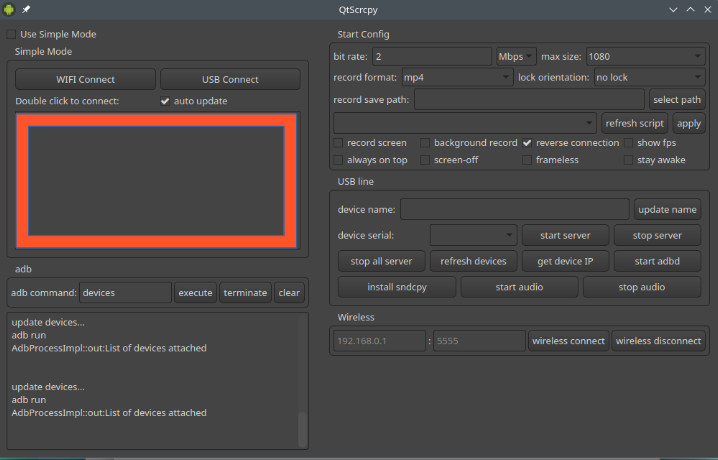This screenshot has height=460, width=718.
Task: Enable the record screen checkbox
Action: 338,143
